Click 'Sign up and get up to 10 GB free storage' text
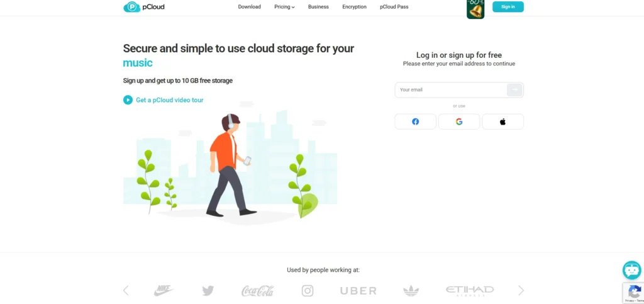Viewport: 644px width, 304px height. pos(178,81)
